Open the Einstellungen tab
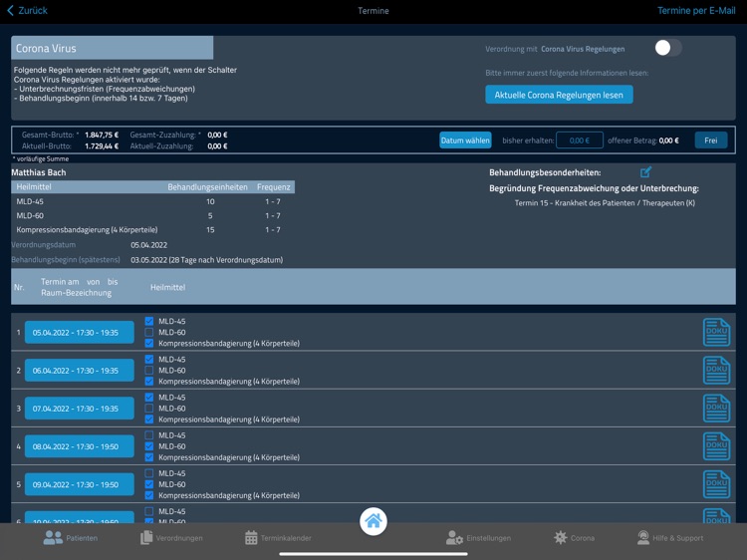The width and height of the screenshot is (747, 560). coord(478,538)
